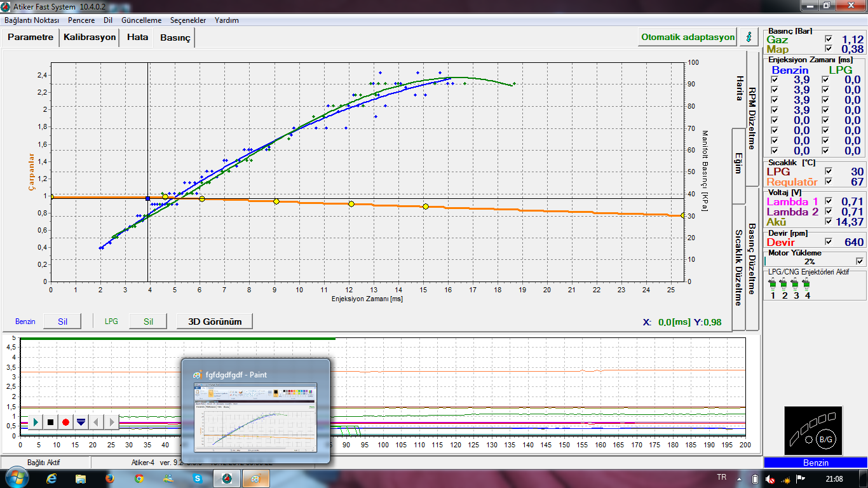
Task: Open the Pencere menu
Action: tap(81, 20)
